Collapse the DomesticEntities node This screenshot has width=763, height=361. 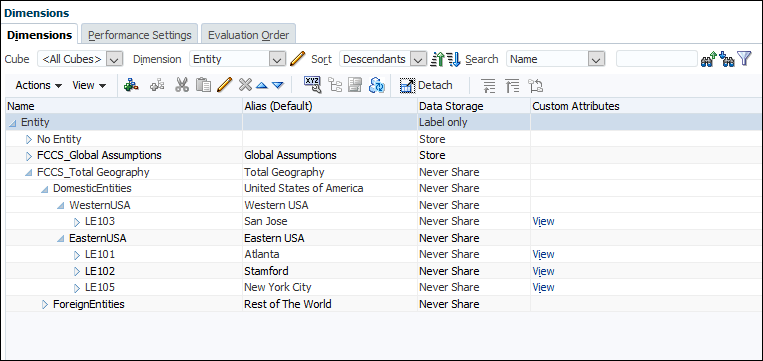tap(44, 189)
